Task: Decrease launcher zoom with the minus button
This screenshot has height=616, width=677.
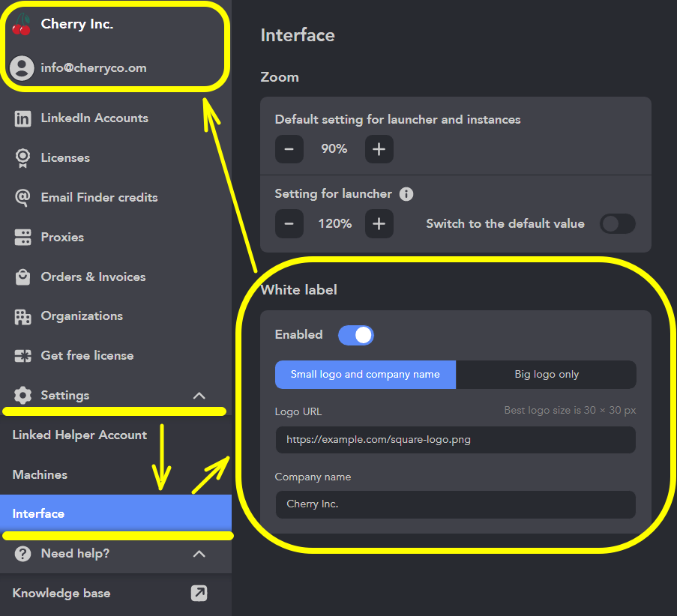Action: (289, 223)
